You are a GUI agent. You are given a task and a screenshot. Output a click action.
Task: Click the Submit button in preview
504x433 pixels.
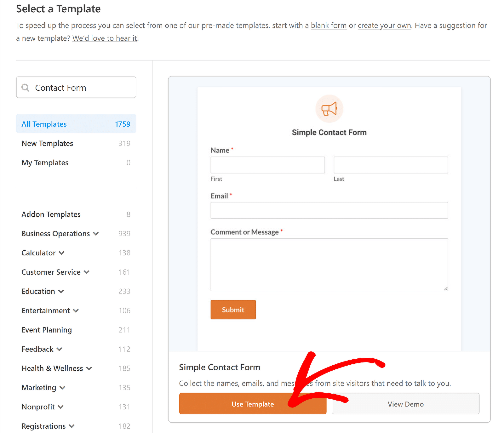(233, 310)
